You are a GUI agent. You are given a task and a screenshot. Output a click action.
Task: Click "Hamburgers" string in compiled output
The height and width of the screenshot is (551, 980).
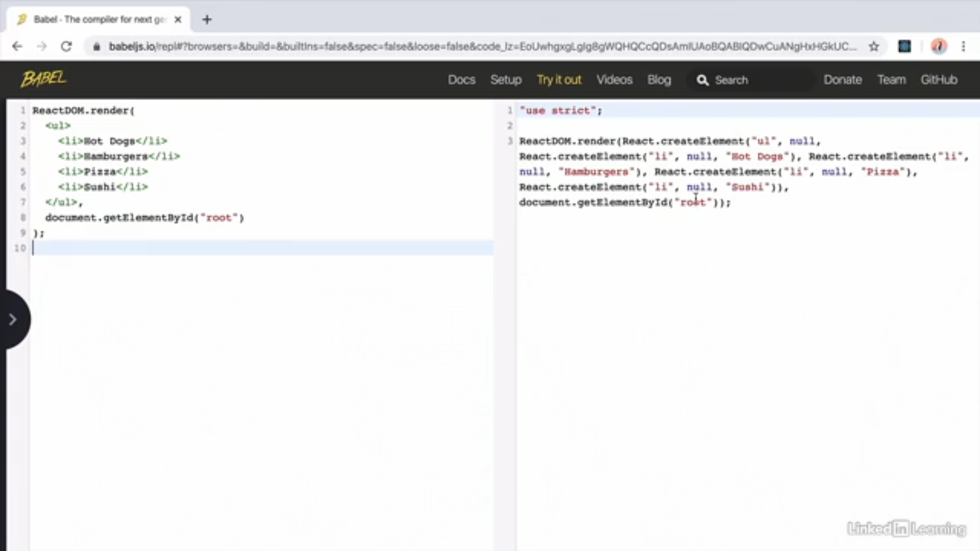596,172
